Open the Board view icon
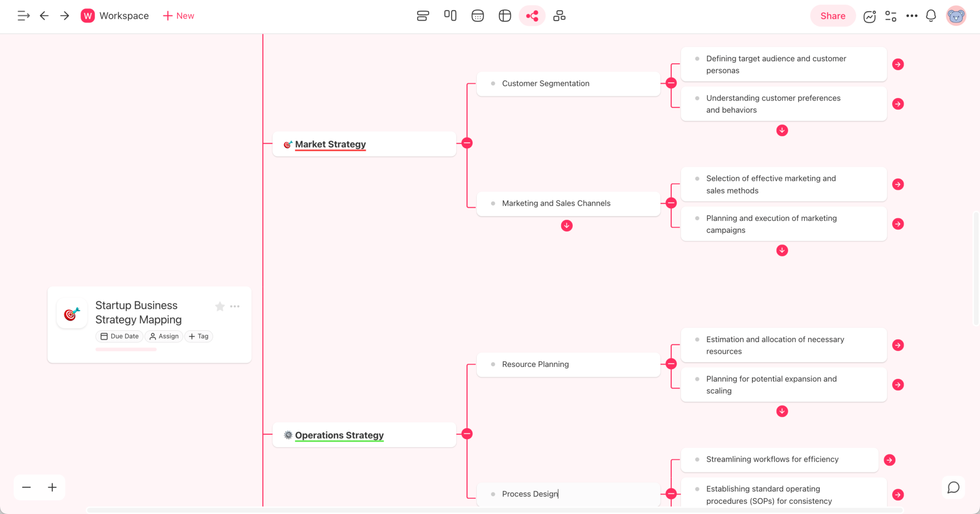The width and height of the screenshot is (980, 514). click(x=450, y=15)
